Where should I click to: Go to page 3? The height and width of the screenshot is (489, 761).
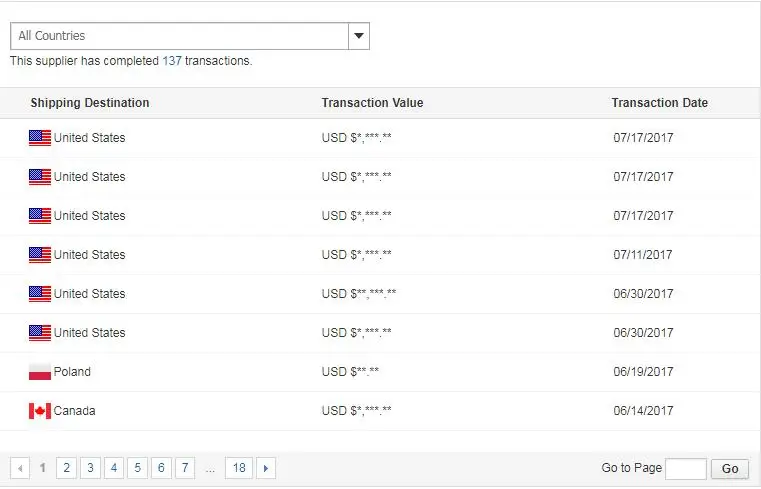click(x=90, y=468)
